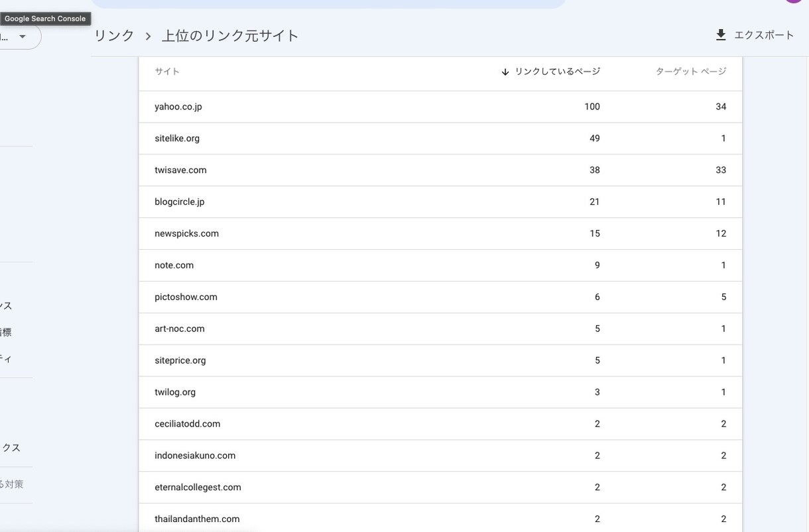809x532 pixels.
Task: Open the pictoshow.com row
Action: tap(440, 297)
